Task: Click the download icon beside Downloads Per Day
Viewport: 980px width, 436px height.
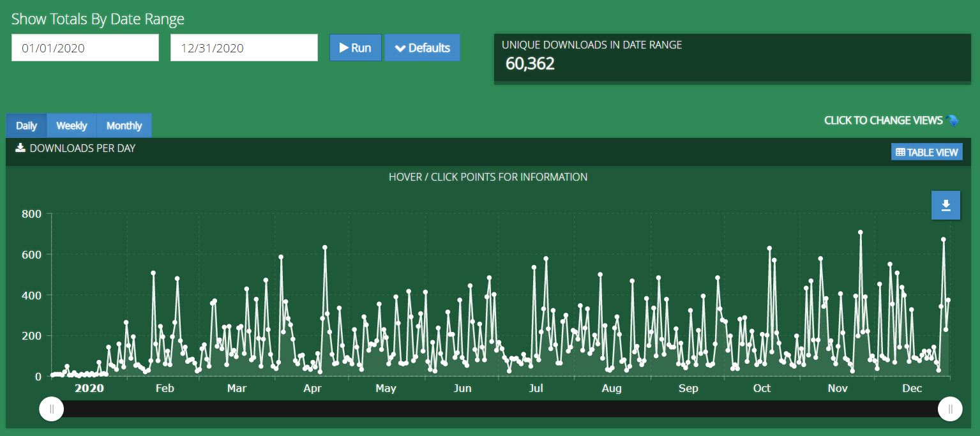Action: point(20,148)
